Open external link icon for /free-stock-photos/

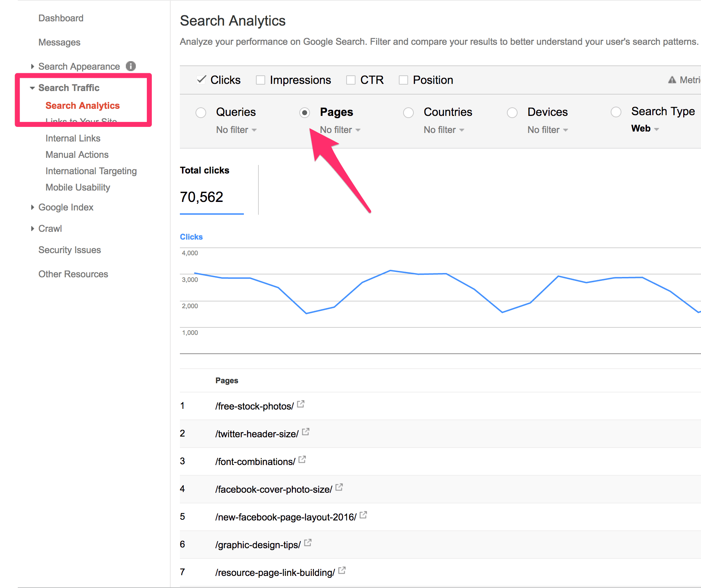pos(301,404)
